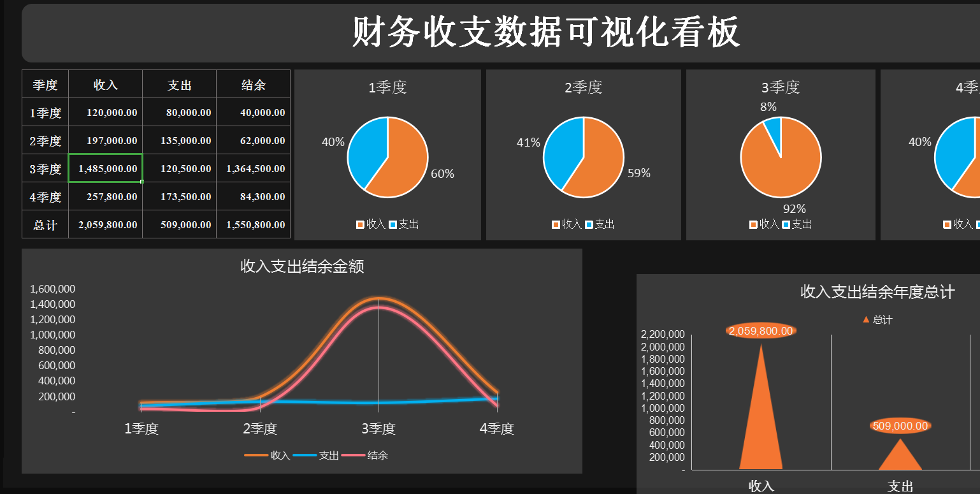Select cell with value 135,000.00

[x=179, y=140]
